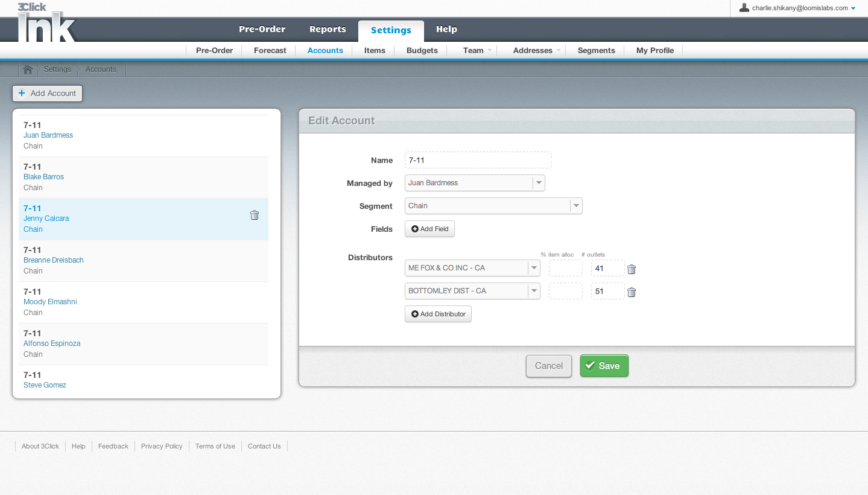Image resolution: width=868 pixels, height=495 pixels.
Task: Save the account changes
Action: 604,366
